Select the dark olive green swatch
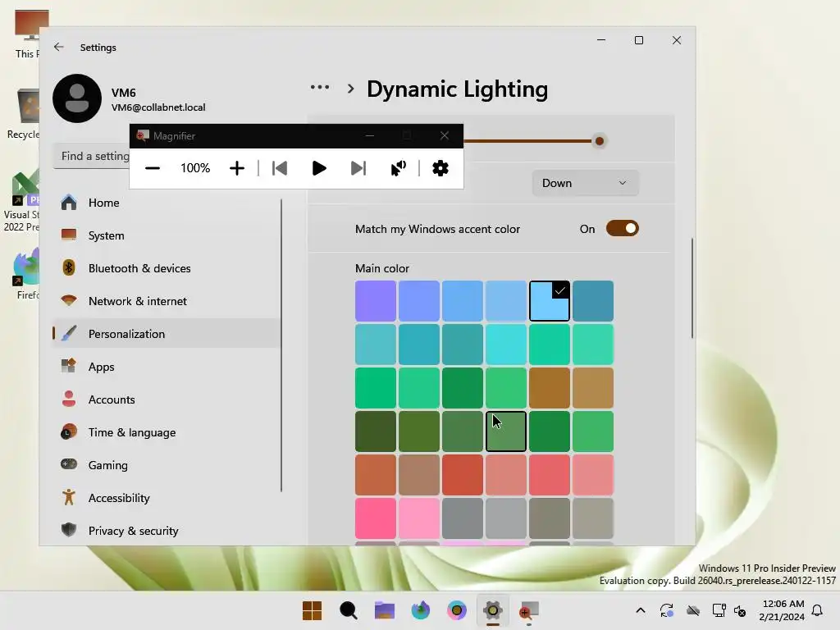840x630 pixels. coord(376,431)
